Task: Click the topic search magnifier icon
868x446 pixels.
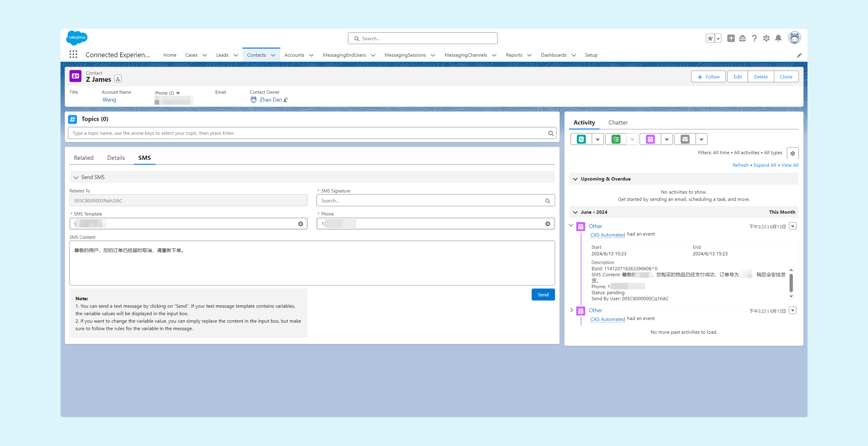Action: click(551, 133)
